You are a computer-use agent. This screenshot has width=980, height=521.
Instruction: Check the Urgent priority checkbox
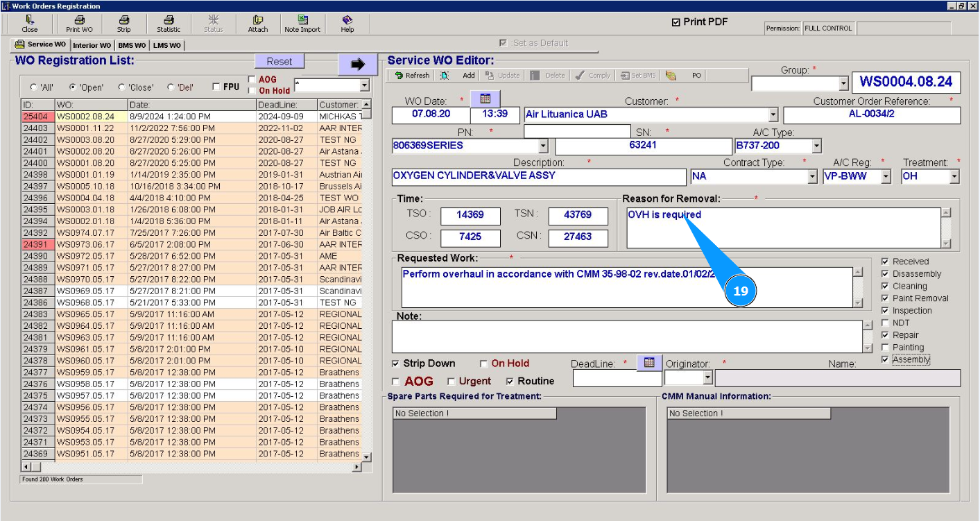tap(452, 382)
